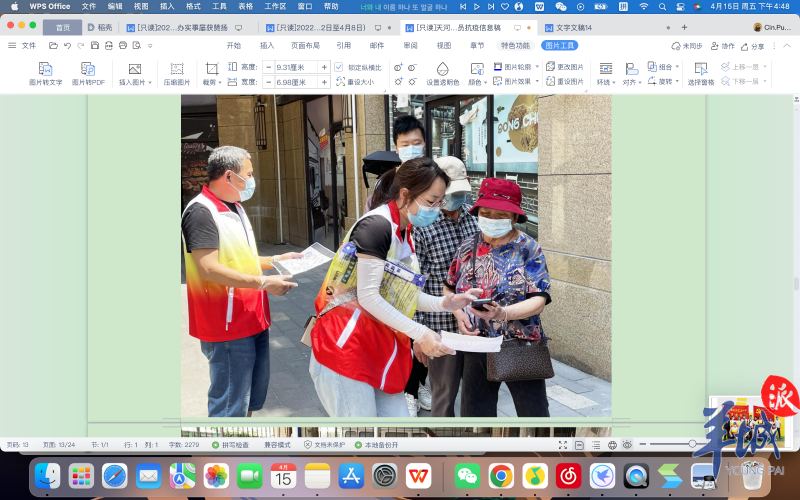The height and width of the screenshot is (500, 800).
Task: Click the 协作 collaborate button
Action: (x=722, y=46)
